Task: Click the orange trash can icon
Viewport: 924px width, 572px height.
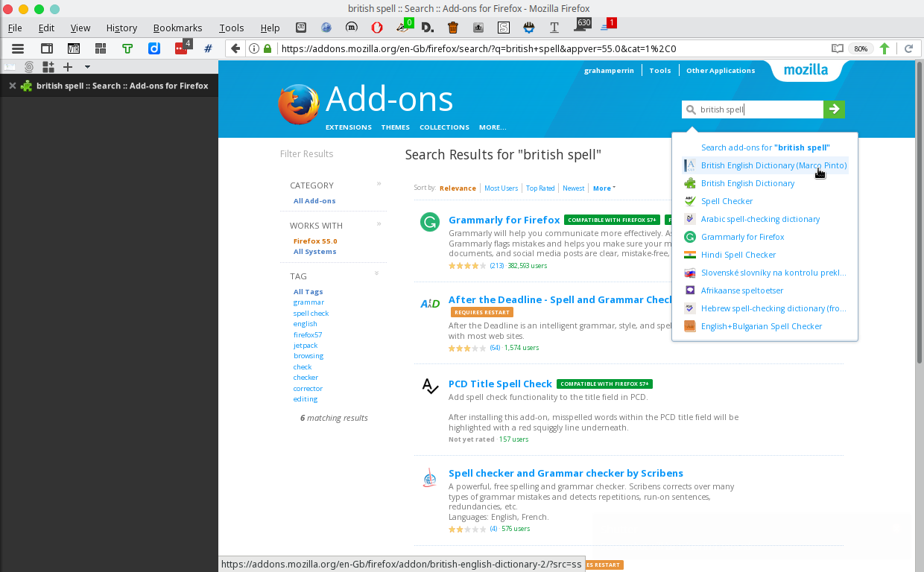Action: click(453, 28)
